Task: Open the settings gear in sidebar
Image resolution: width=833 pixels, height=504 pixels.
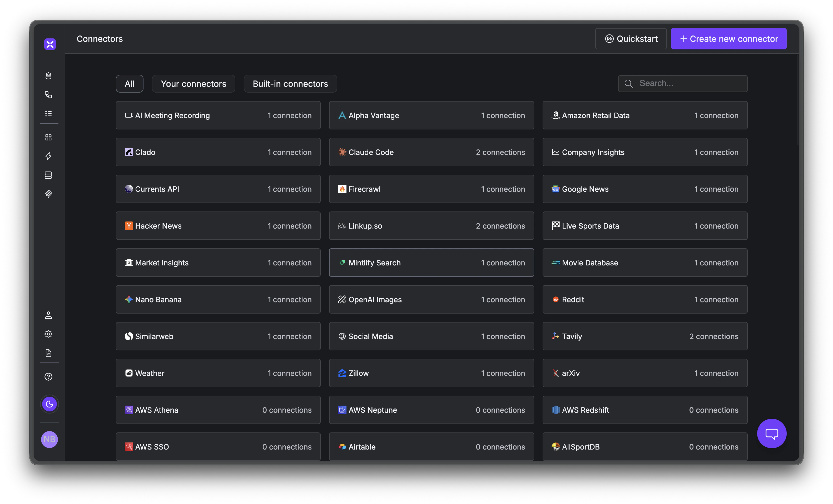Action: point(48,334)
